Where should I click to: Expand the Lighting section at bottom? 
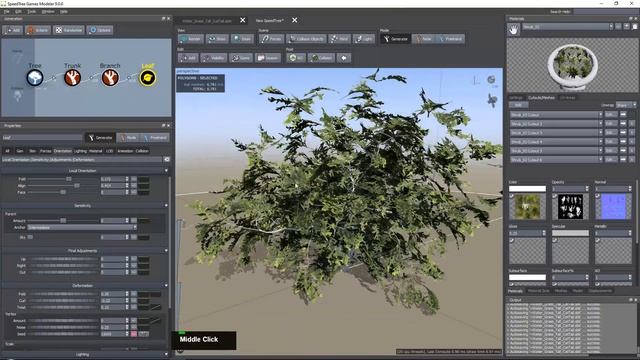coord(166,354)
